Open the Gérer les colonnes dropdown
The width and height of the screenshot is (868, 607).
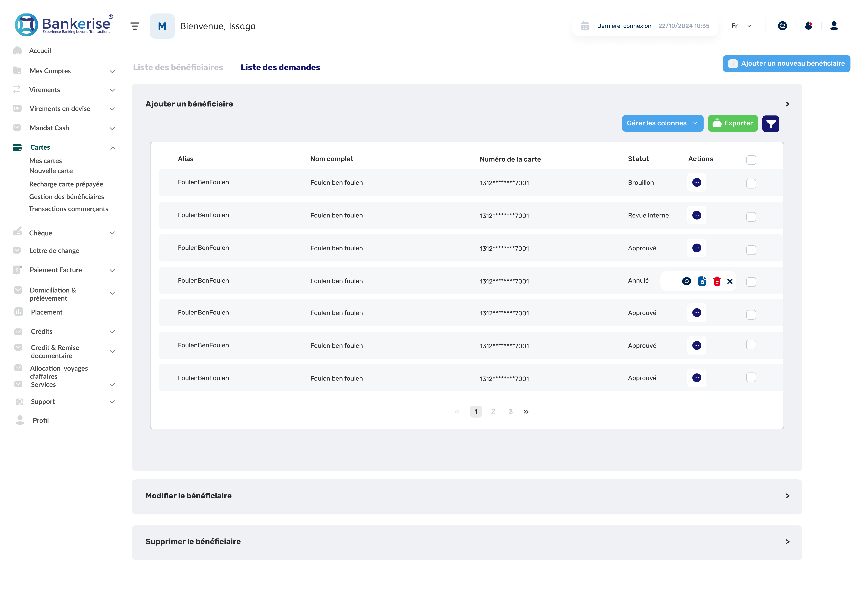662,123
